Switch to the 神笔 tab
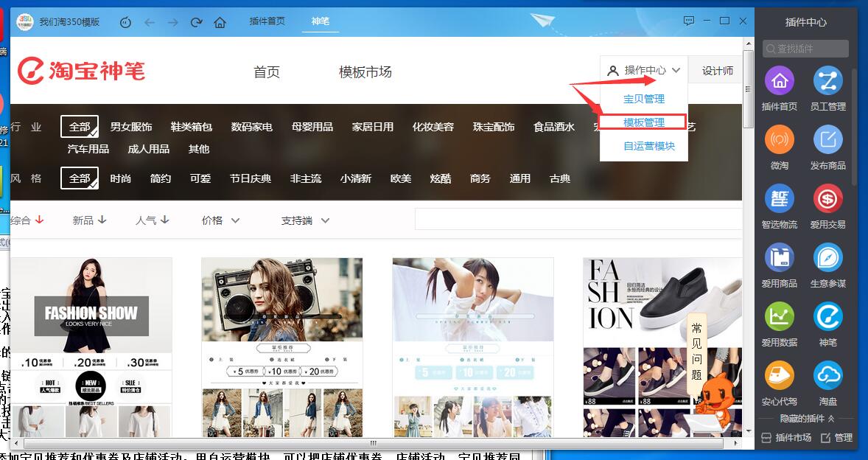 coord(320,21)
